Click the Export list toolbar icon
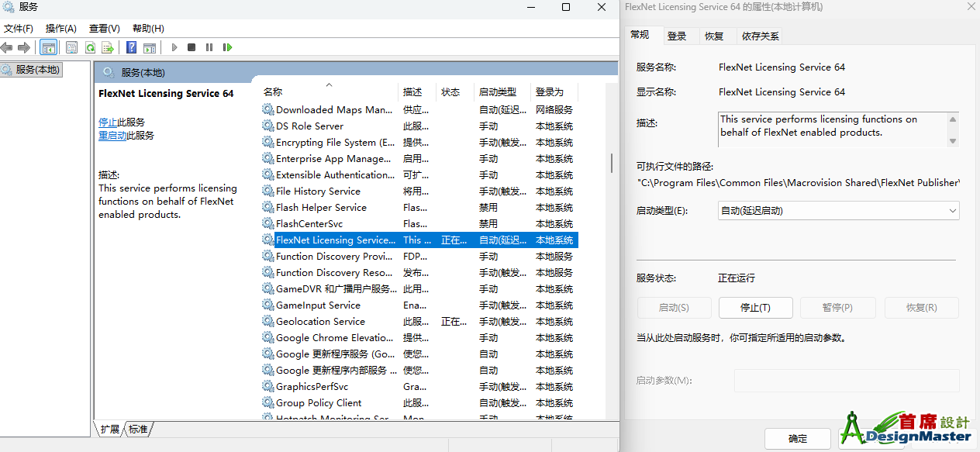Screen dimensions: 980x452 107,47
